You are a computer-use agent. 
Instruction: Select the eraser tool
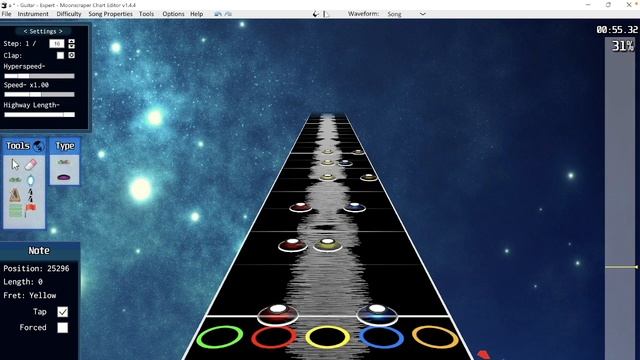pyautogui.click(x=31, y=164)
